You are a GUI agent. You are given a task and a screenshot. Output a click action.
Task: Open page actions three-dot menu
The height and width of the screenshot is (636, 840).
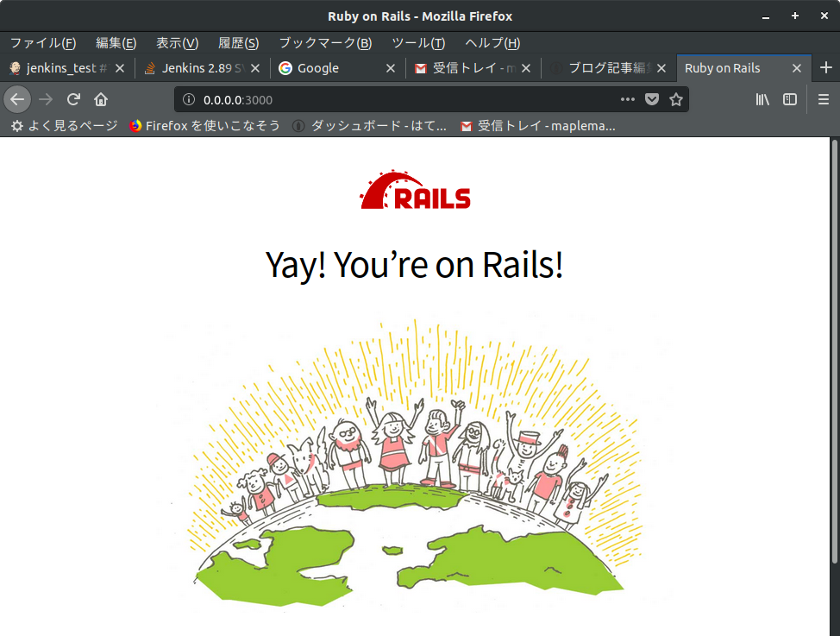click(x=627, y=99)
